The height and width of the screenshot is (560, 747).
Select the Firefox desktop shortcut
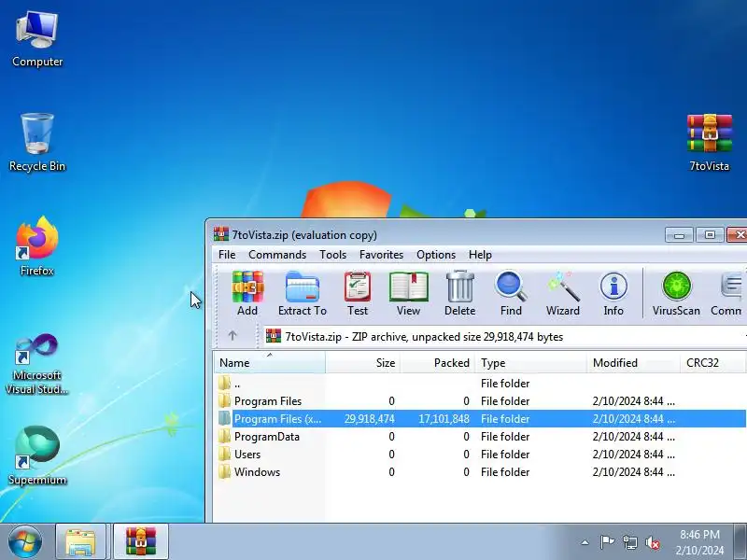[37, 246]
